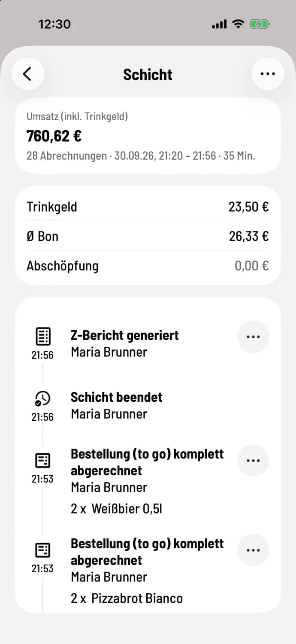Tap the order icon for Pizzabrot entry
Screen dimensions: 296x644
click(x=42, y=550)
